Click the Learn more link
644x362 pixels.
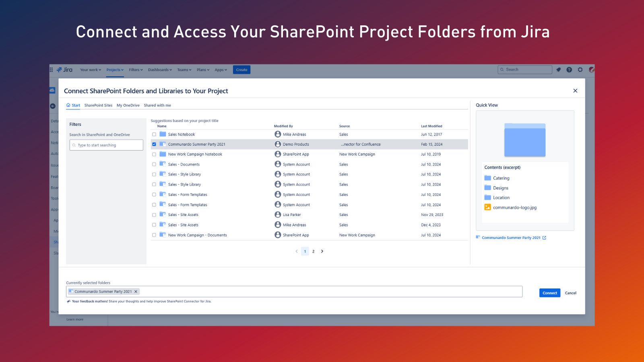[75, 319]
